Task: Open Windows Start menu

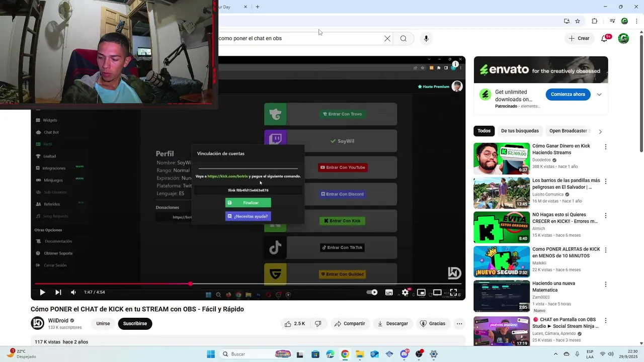Action: (x=211, y=354)
